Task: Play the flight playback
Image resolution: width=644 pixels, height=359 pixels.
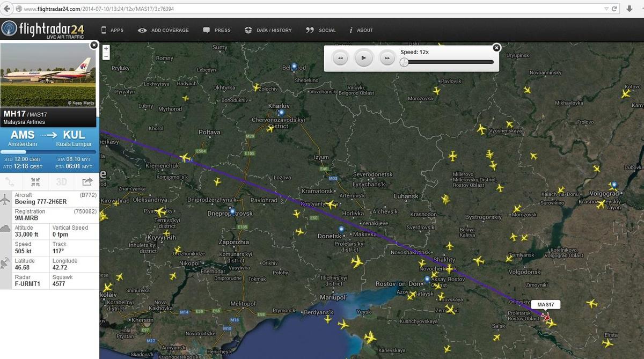Action: (x=364, y=58)
